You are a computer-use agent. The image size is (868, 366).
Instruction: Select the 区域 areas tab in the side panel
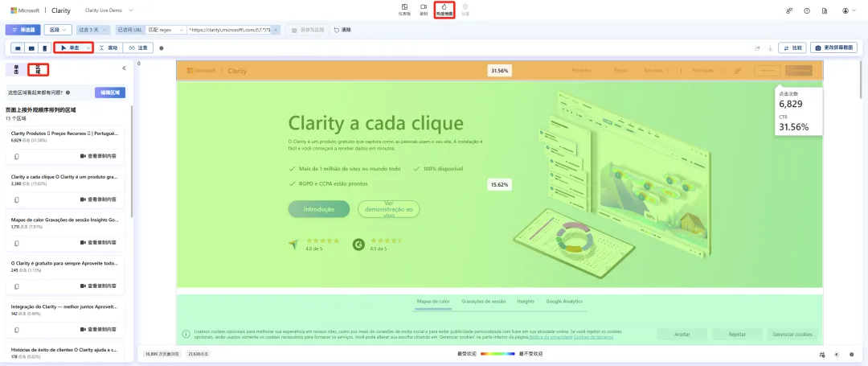38,69
